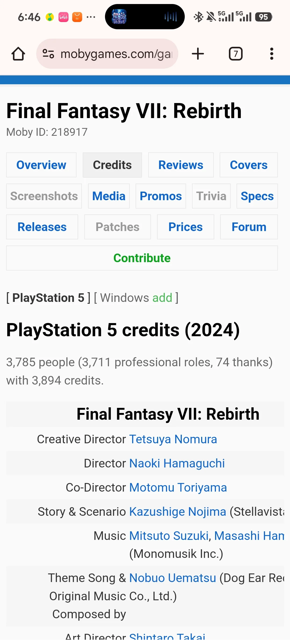The width and height of the screenshot is (290, 644).
Task: Open the Covers tab
Action: 249,165
